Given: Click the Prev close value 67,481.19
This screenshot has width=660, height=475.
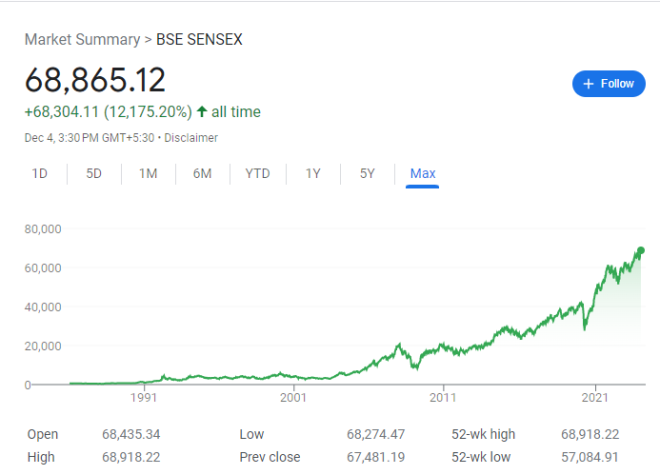Looking at the screenshot, I should pos(381,457).
